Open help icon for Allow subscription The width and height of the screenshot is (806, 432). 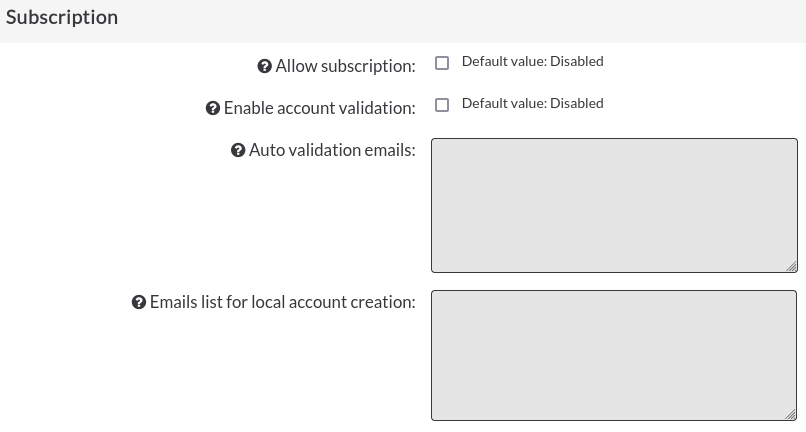(264, 66)
